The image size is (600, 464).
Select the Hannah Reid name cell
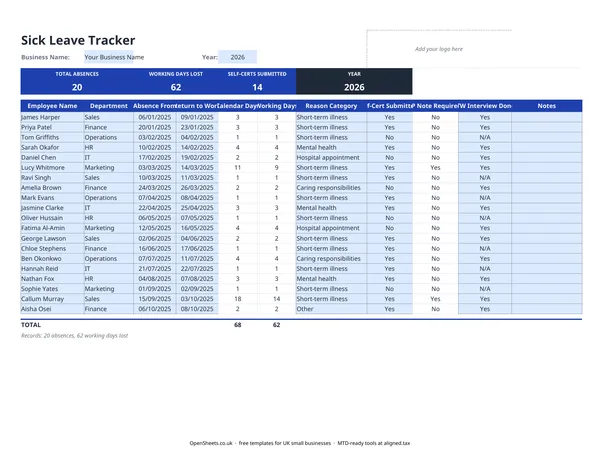coord(52,269)
